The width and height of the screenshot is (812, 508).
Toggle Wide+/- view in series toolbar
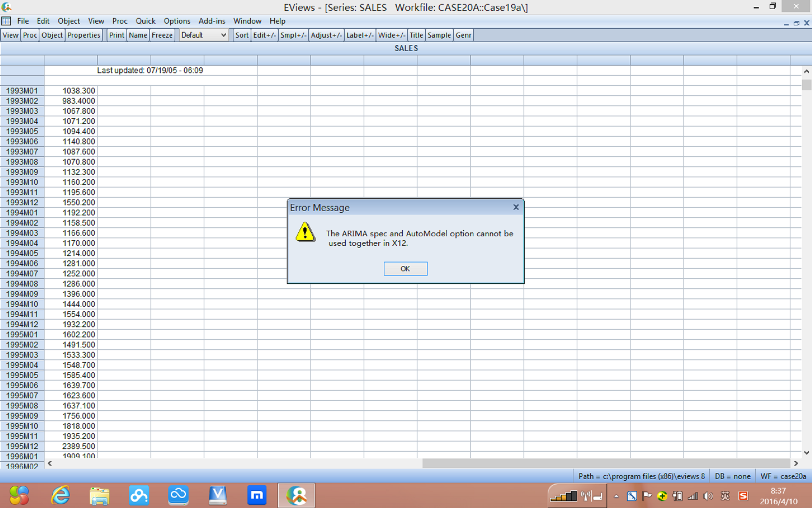(392, 35)
